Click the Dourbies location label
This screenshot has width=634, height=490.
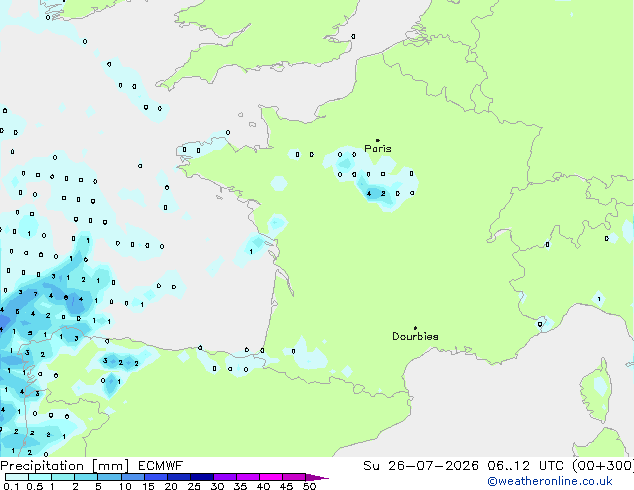[415, 336]
